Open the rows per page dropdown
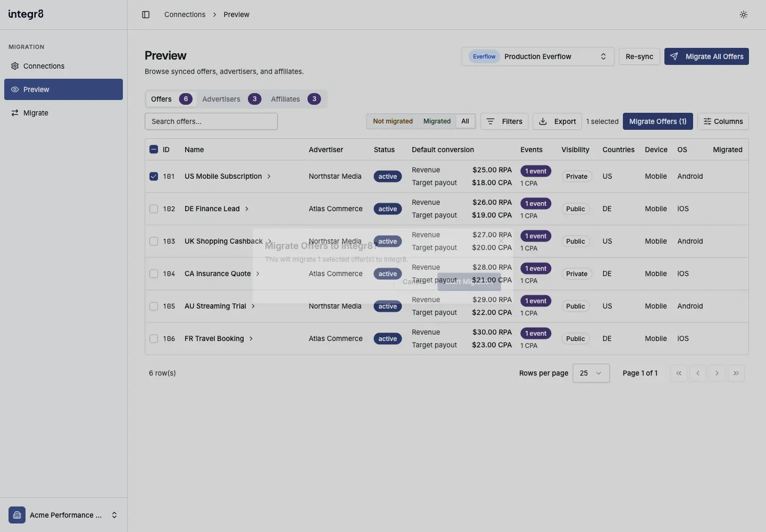Screen dimensions: 766x532 pos(591,373)
